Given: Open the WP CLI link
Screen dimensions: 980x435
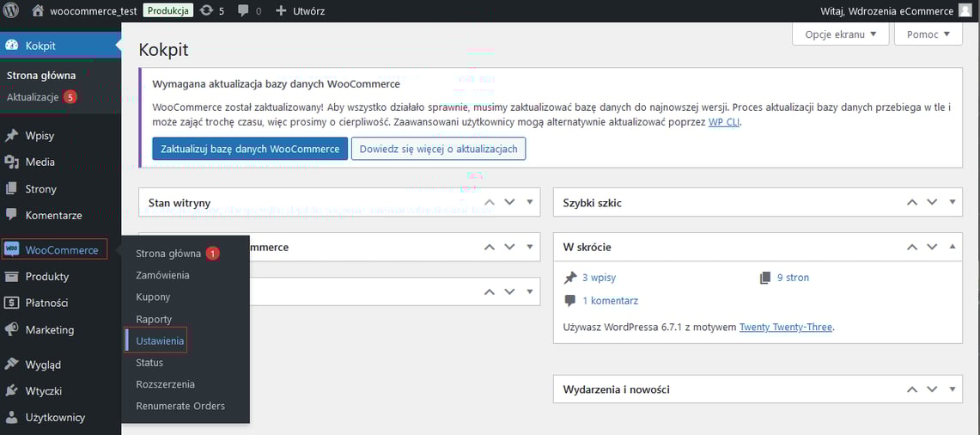Looking at the screenshot, I should click(x=724, y=122).
